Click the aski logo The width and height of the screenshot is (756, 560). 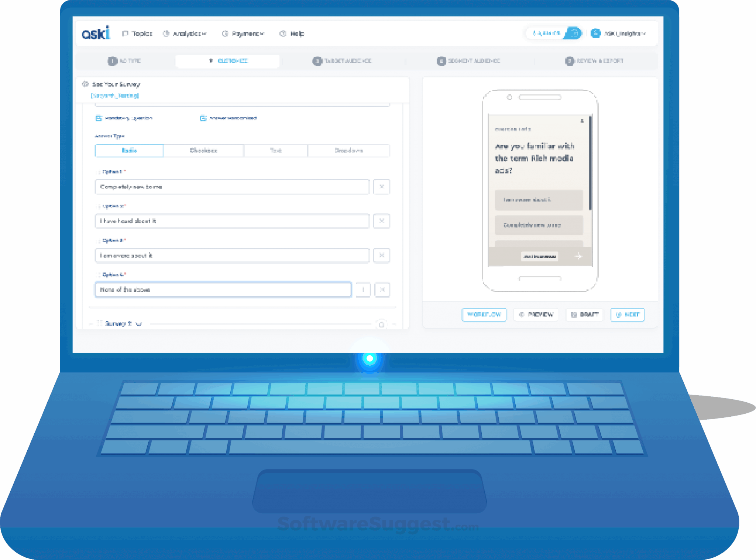[x=96, y=33]
